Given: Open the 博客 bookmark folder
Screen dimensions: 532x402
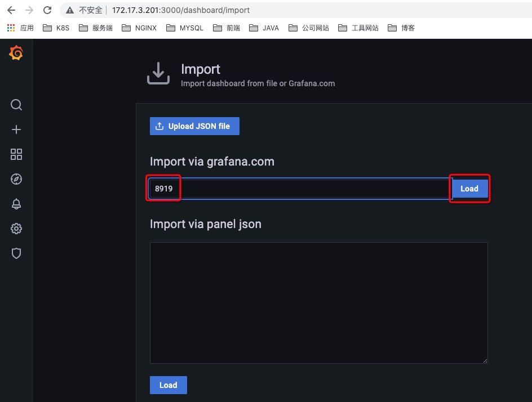Looking at the screenshot, I should tap(401, 28).
